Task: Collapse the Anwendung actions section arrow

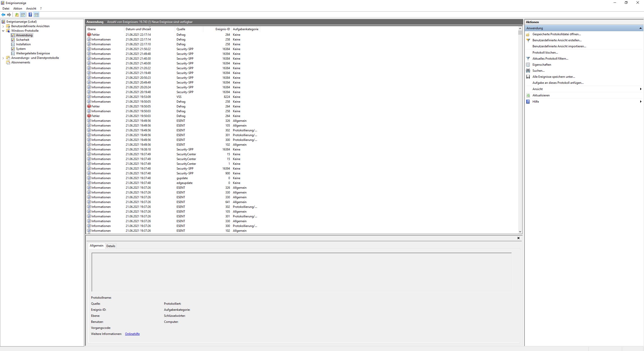Action: [640, 28]
